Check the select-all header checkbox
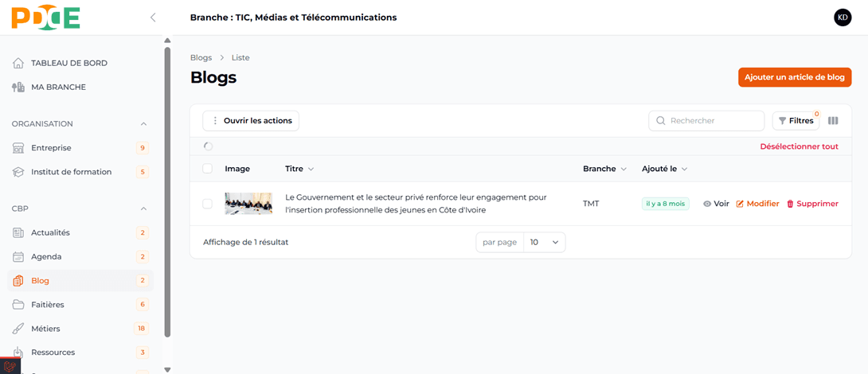Screen dimensions: 868x374 (208, 169)
